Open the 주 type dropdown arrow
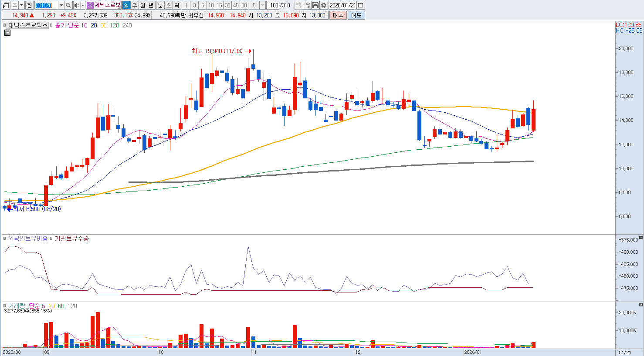Screen dimensions: 644x356 coord(21,5)
